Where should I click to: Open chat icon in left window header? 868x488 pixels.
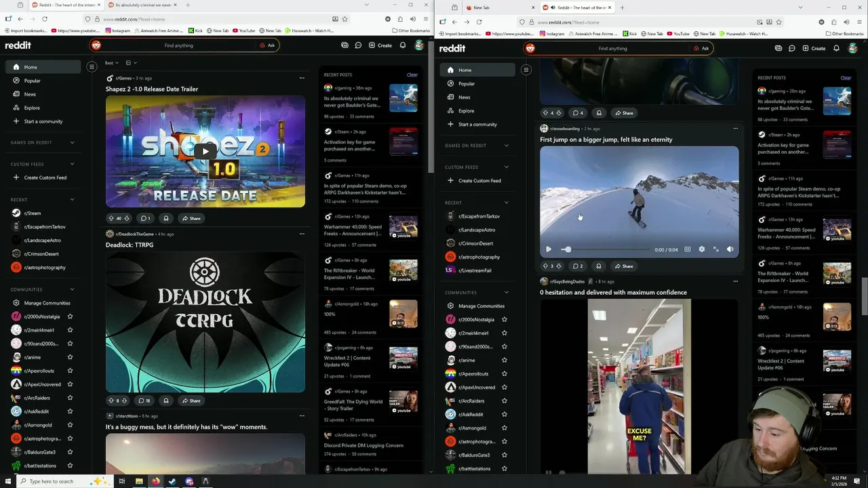358,45
